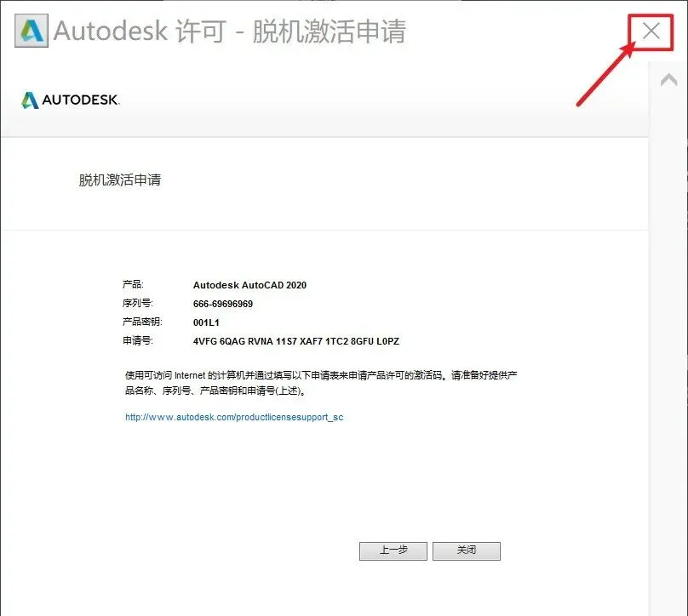Click the 脱机激活申请 page heading
This screenshot has width=688, height=616.
pos(120,180)
